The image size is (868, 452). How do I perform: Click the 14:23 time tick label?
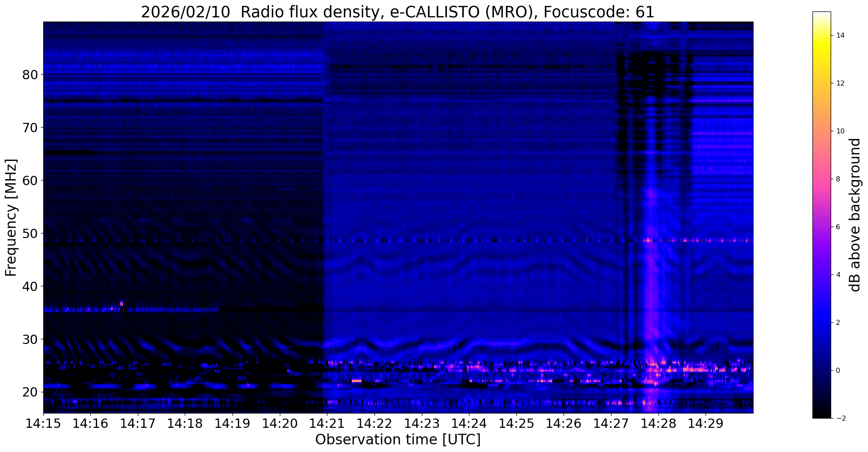click(421, 423)
